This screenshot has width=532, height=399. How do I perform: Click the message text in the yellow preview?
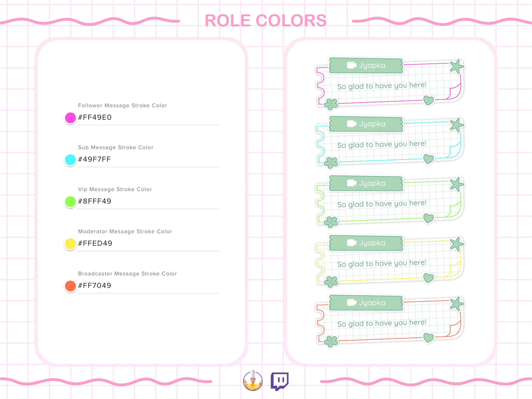click(382, 263)
